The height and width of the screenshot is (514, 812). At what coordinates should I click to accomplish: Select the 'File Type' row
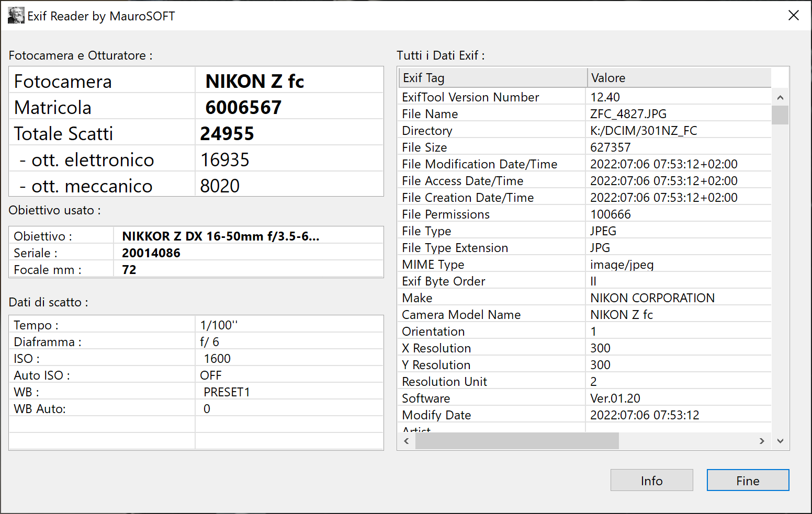point(585,231)
